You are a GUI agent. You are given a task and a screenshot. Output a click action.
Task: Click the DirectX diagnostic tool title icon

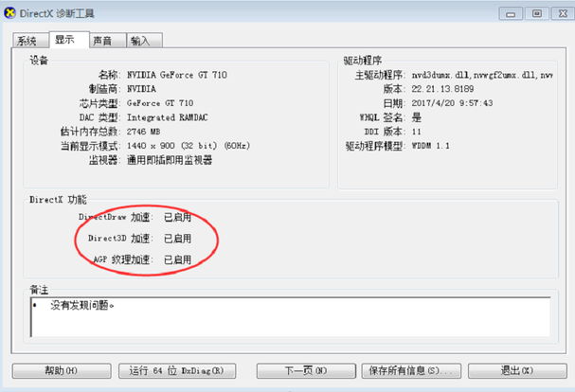coord(9,13)
